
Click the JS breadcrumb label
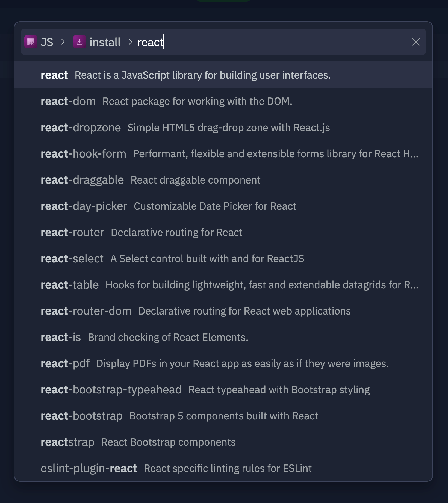(47, 42)
